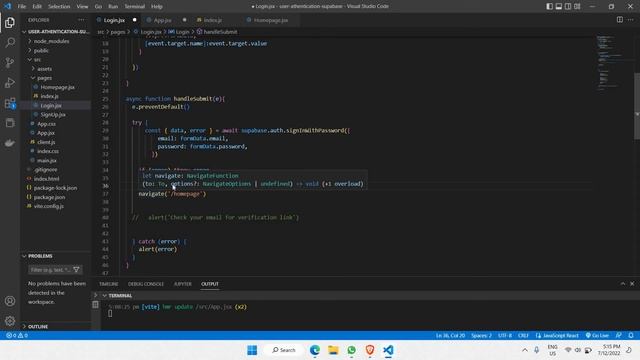Open the Selection menu
Screen dimensions: 640x360
(59, 6)
